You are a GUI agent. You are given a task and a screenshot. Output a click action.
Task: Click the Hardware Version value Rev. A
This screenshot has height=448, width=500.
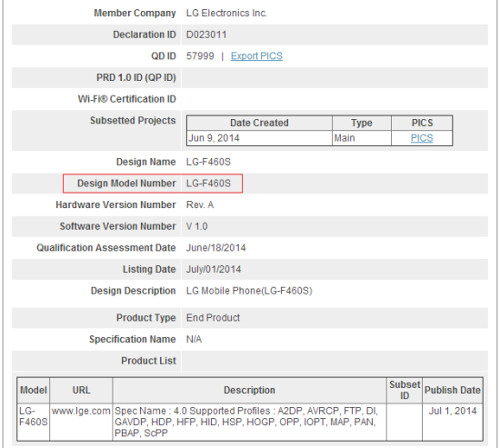pos(200,205)
